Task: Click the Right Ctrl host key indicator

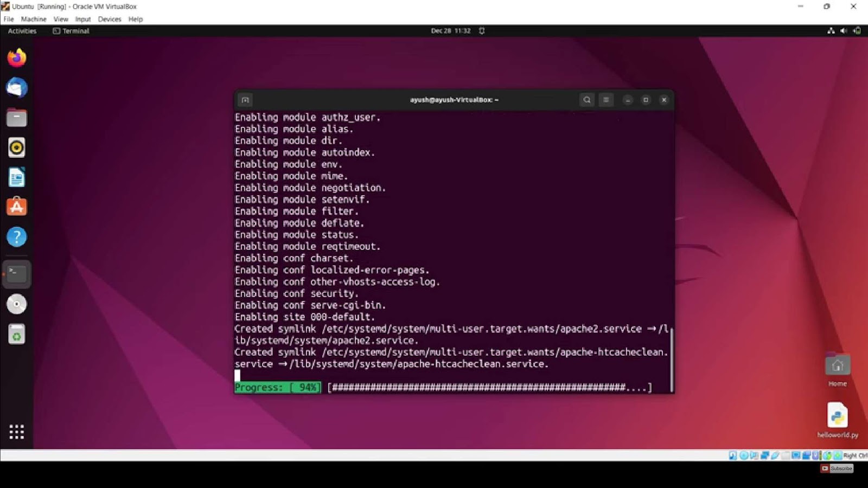Action: [855, 455]
